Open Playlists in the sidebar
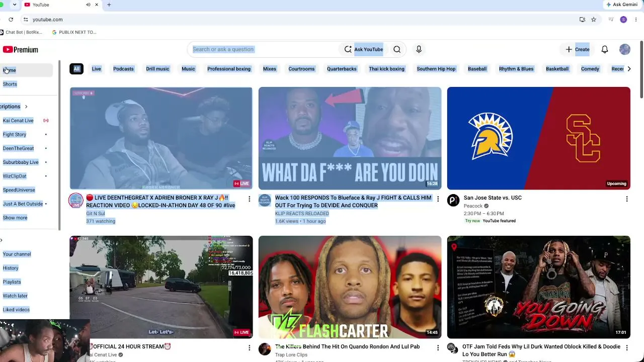 pyautogui.click(x=12, y=282)
